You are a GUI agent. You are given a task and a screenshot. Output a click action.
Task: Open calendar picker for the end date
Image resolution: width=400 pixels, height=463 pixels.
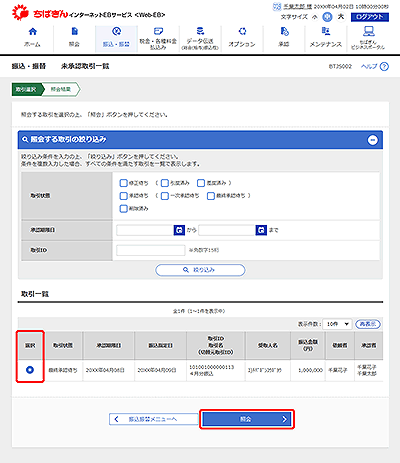261,230
